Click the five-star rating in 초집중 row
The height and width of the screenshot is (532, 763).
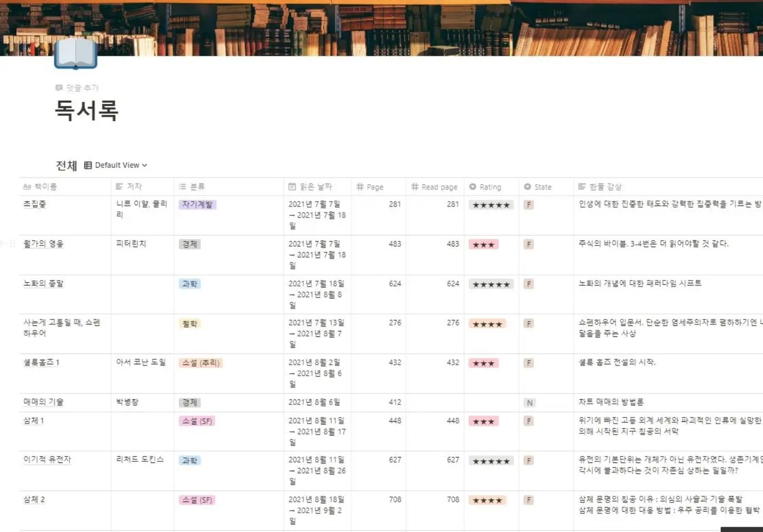point(491,205)
